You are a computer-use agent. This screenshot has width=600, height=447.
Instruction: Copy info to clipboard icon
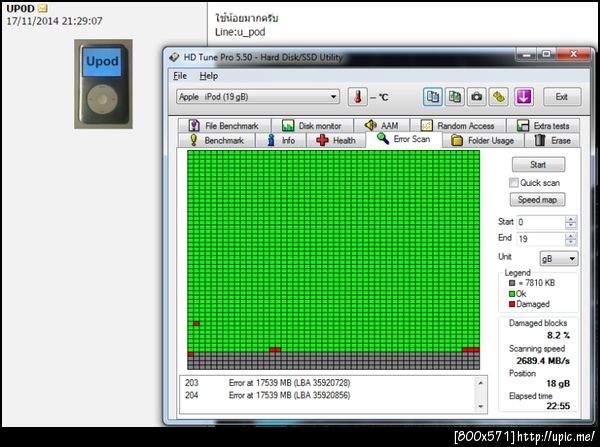coord(433,97)
